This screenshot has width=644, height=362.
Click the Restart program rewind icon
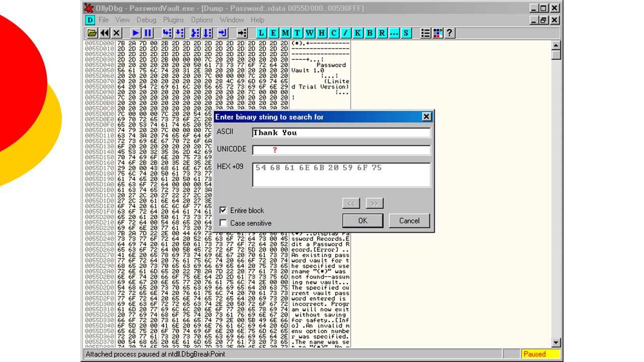point(105,33)
